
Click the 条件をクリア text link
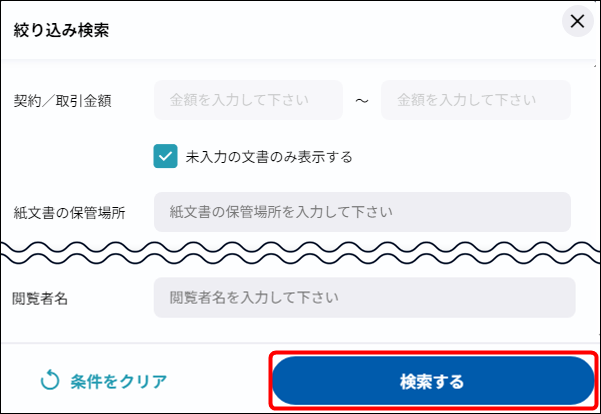(118, 381)
